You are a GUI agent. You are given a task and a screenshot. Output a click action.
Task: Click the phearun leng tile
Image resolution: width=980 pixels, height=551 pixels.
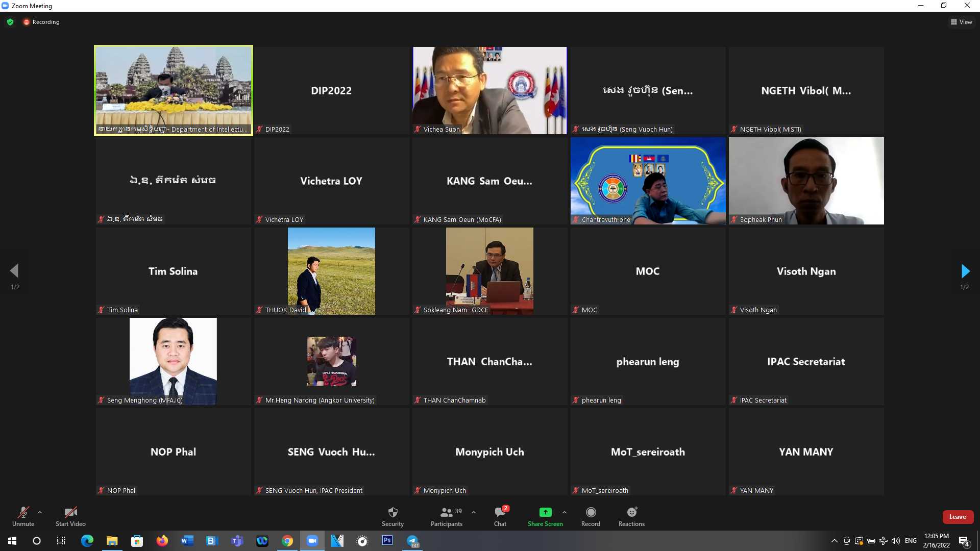[648, 361]
